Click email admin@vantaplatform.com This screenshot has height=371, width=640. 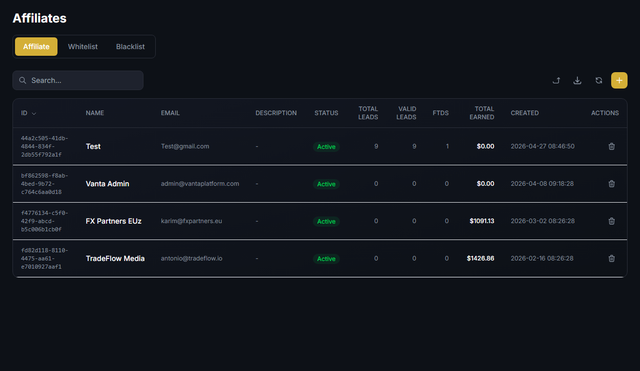(200, 184)
